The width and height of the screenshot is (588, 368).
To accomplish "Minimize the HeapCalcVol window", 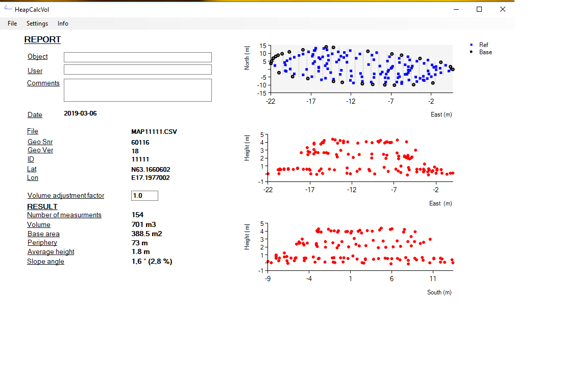I will pyautogui.click(x=456, y=9).
